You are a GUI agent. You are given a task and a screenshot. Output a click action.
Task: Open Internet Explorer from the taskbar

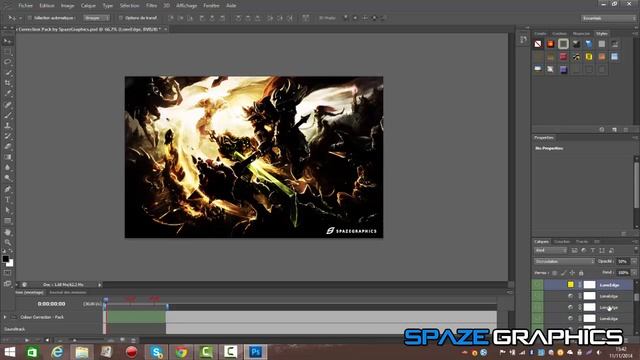tap(57, 351)
